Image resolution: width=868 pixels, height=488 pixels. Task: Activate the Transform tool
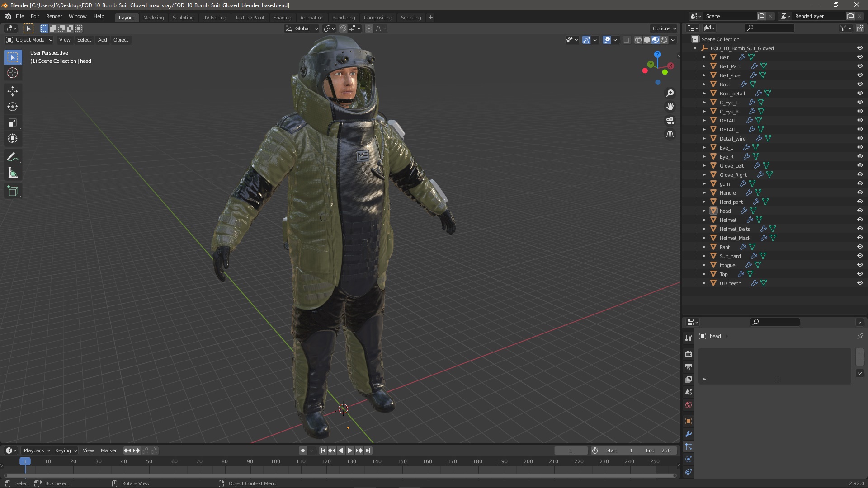[x=13, y=139]
